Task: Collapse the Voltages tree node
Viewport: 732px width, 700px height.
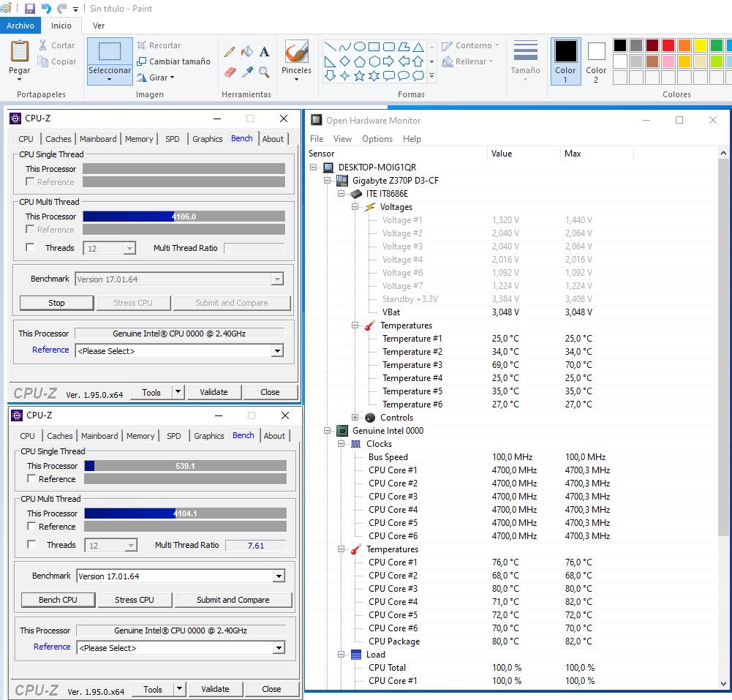Action: [355, 207]
